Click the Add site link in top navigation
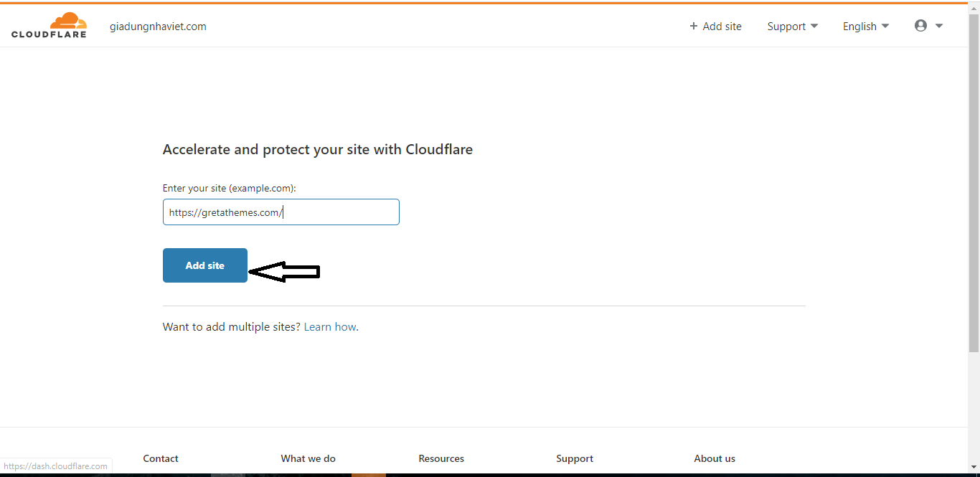Viewport: 980px width, 477px height. [x=722, y=27]
